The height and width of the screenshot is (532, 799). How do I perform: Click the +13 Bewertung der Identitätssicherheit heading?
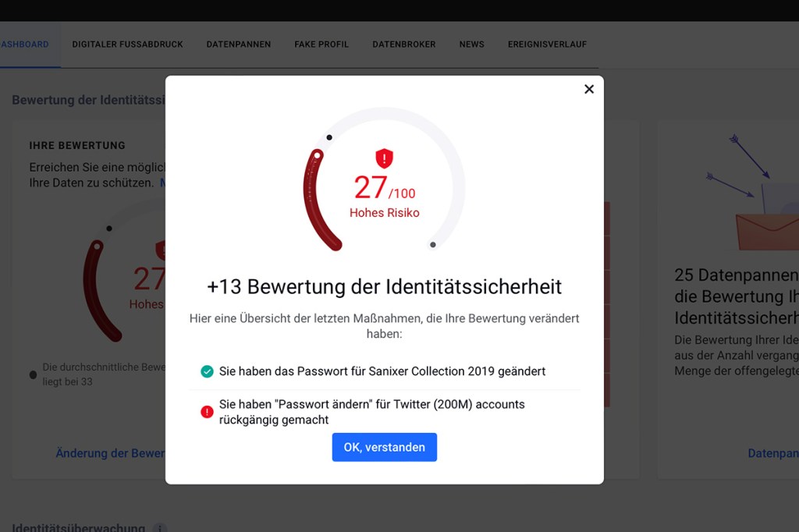tap(384, 287)
